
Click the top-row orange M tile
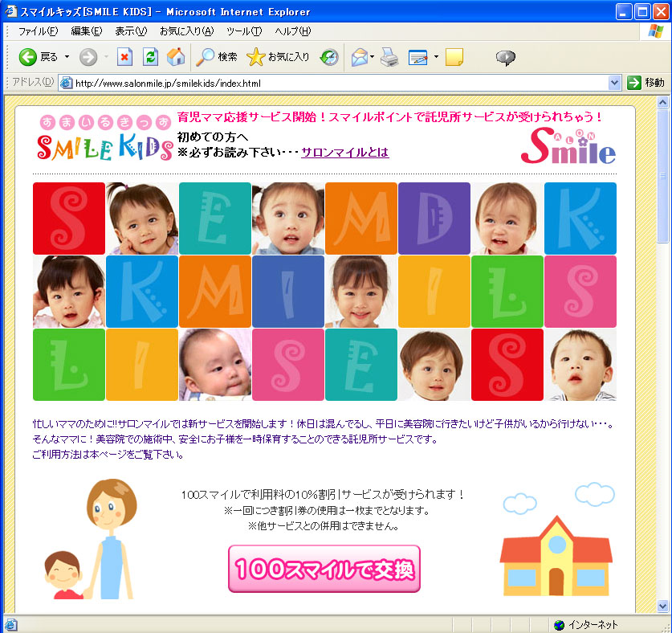tap(361, 218)
